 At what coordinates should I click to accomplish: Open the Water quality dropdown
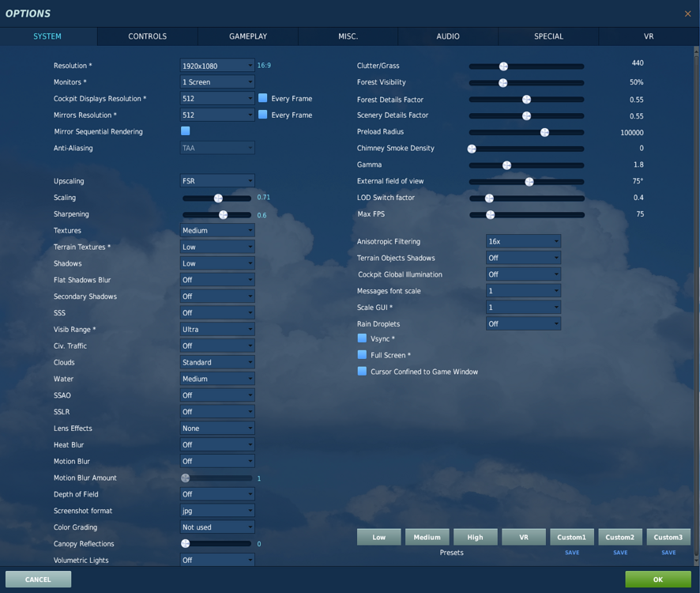click(x=217, y=379)
